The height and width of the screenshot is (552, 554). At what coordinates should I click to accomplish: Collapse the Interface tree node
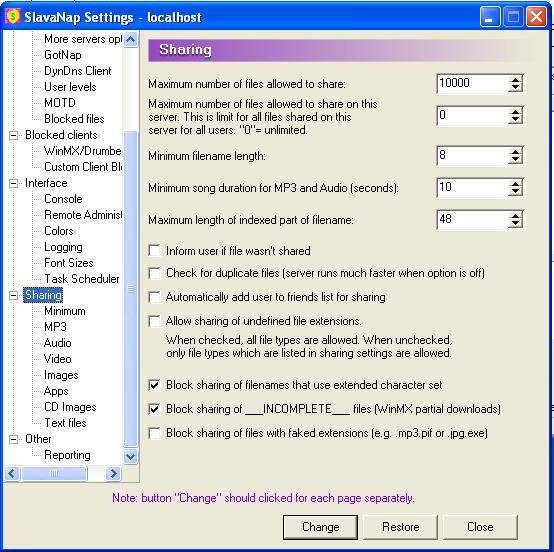(x=13, y=183)
